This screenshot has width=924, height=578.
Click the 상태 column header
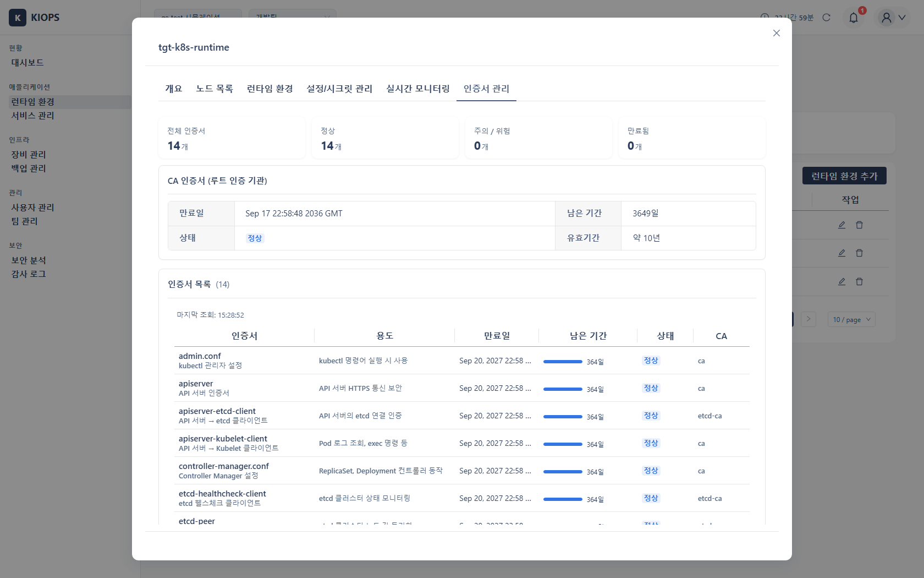pyautogui.click(x=665, y=336)
